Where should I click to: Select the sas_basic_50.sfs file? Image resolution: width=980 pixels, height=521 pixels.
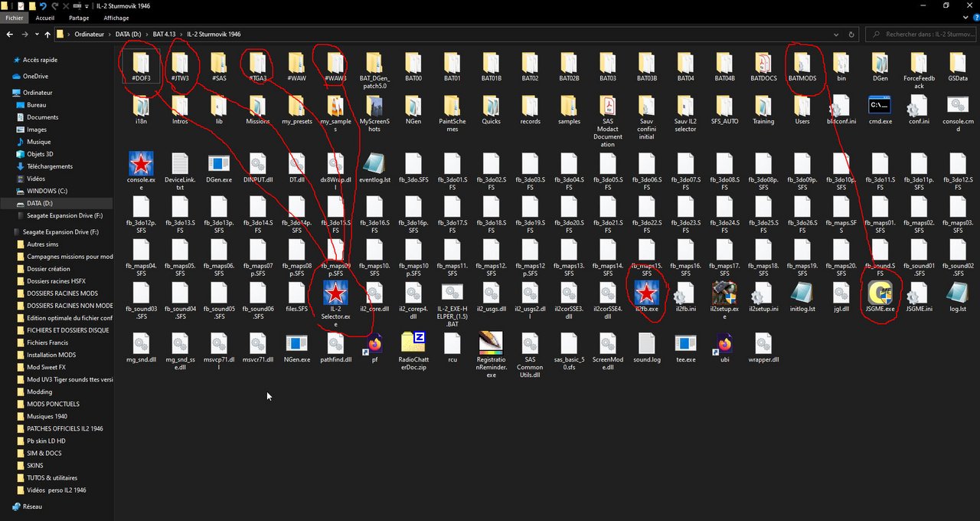click(x=569, y=352)
